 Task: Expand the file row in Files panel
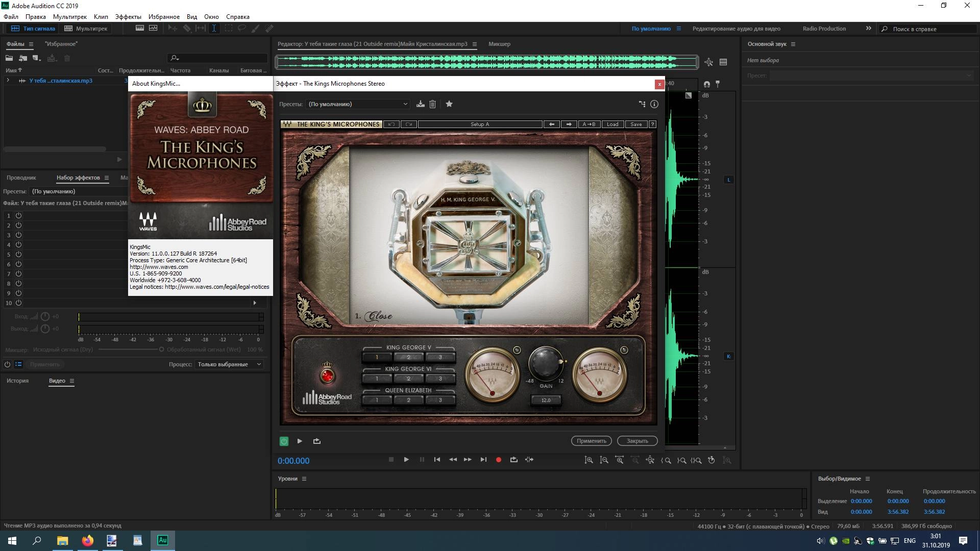[8, 81]
